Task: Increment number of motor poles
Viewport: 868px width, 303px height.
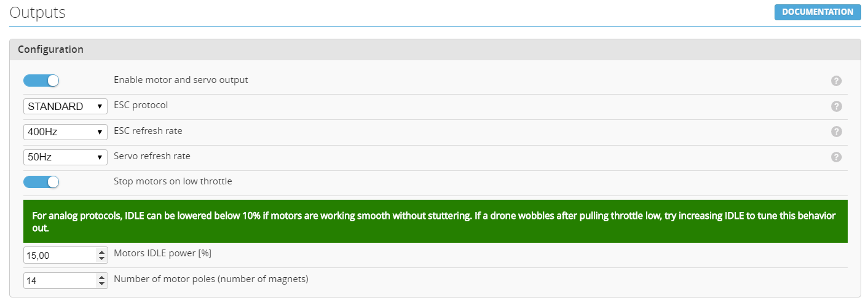Action: coord(102,277)
